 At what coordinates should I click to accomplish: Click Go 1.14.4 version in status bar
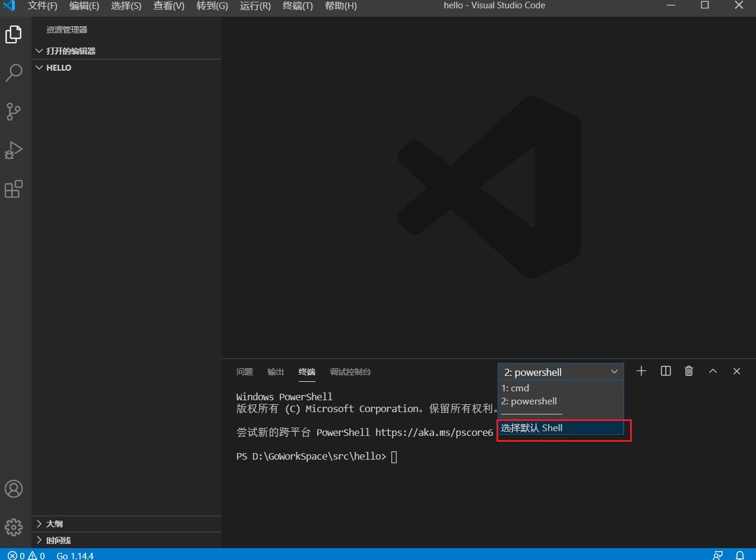[75, 555]
